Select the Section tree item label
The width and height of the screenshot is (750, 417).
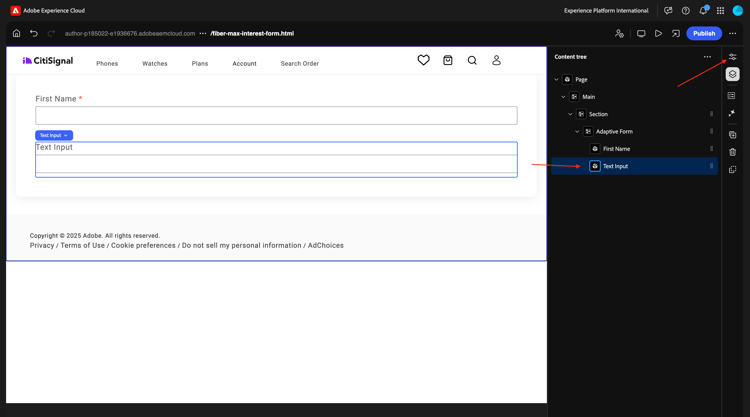click(598, 114)
